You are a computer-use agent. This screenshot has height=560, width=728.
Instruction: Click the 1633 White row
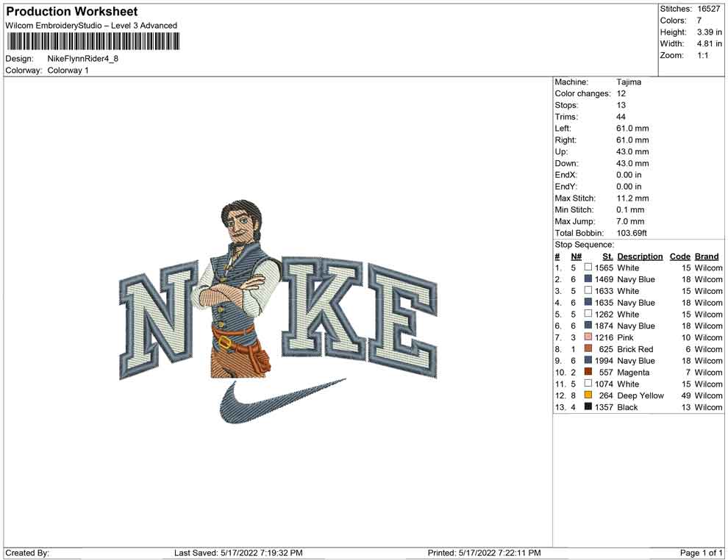click(638, 291)
